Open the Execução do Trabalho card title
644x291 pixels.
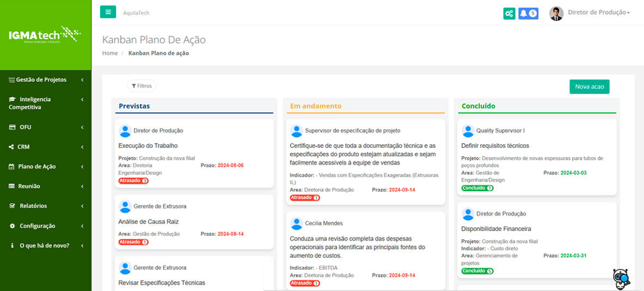point(148,145)
